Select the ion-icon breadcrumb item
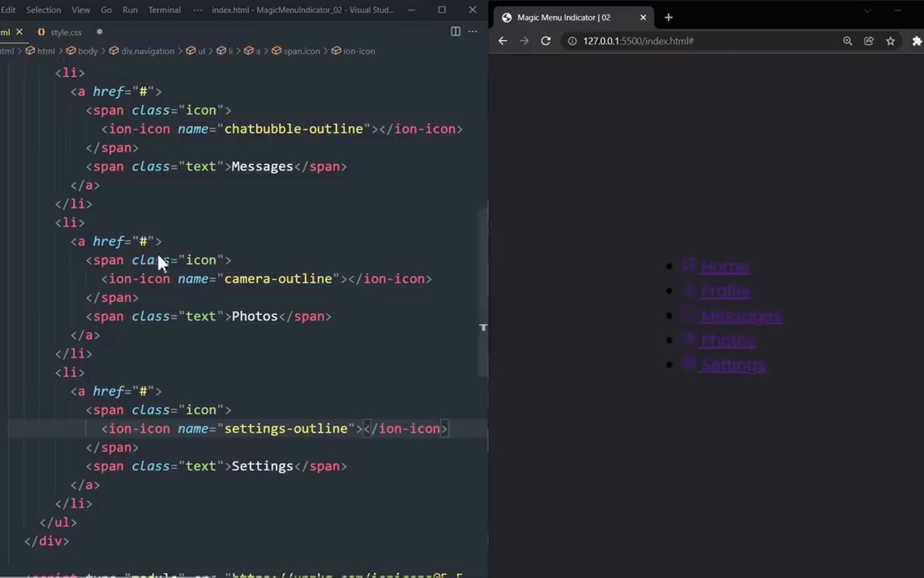The image size is (924, 578). (x=354, y=51)
